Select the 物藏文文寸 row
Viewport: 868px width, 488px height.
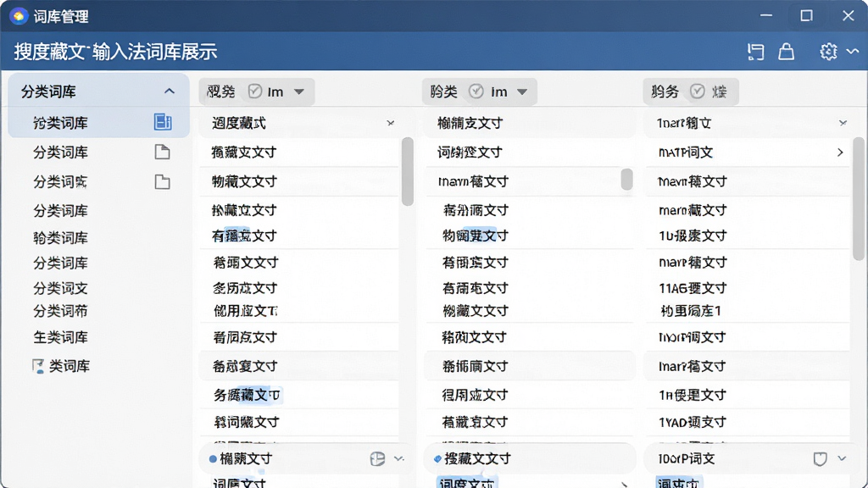pyautogui.click(x=299, y=181)
